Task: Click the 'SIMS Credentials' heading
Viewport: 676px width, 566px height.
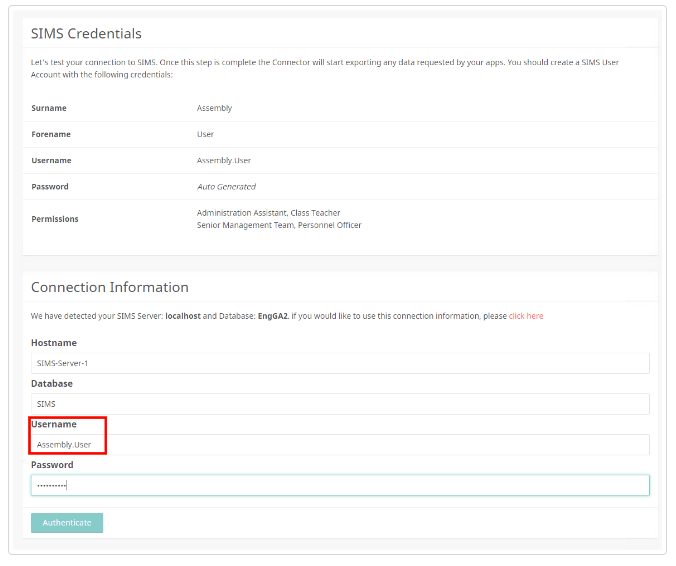Action: pos(86,34)
